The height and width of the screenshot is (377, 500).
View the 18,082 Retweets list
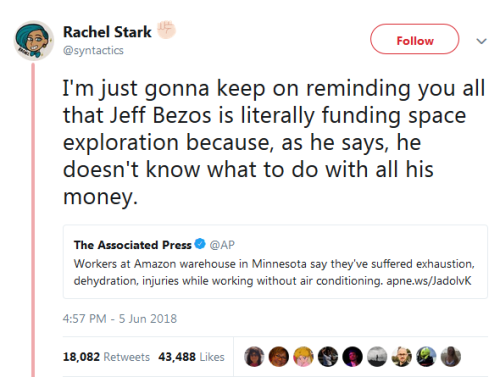click(x=106, y=357)
